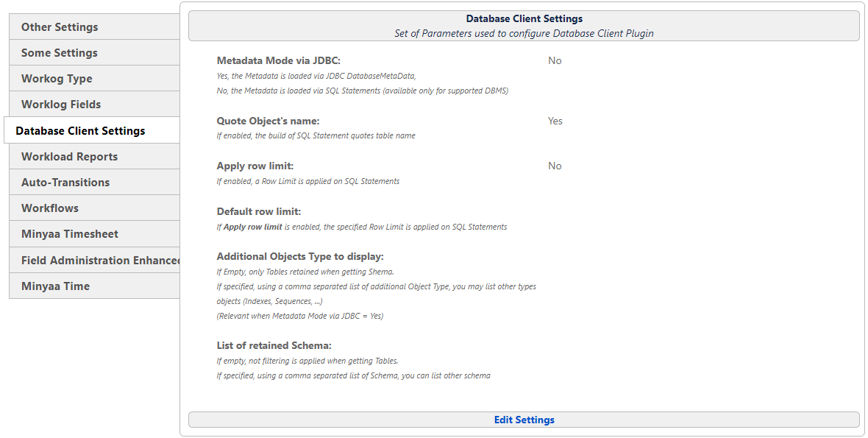
Task: Switch to Workflows tab
Action: (x=50, y=208)
